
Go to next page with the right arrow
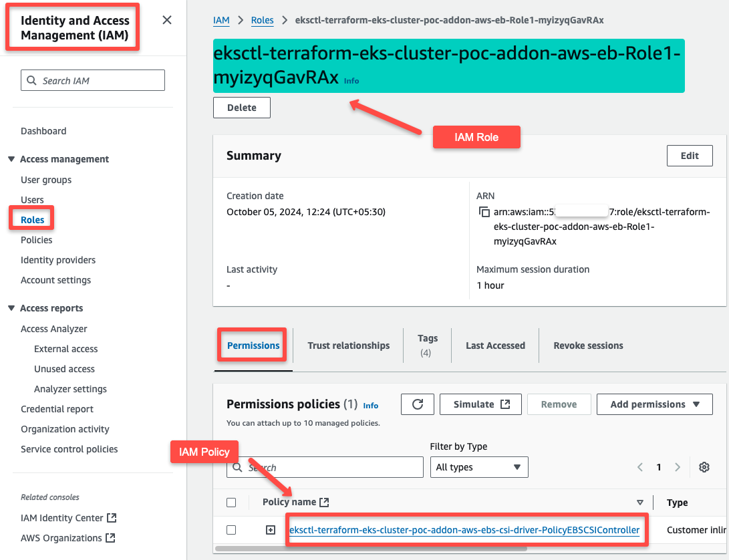(677, 466)
